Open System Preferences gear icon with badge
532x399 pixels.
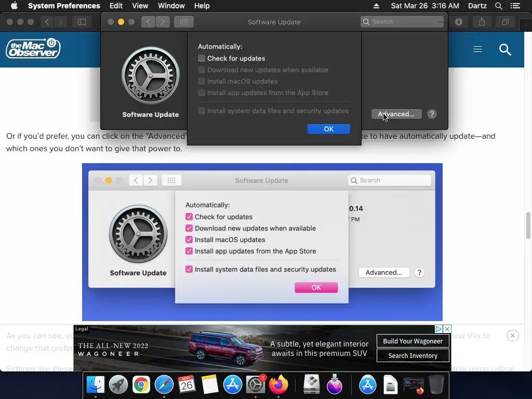point(256,385)
